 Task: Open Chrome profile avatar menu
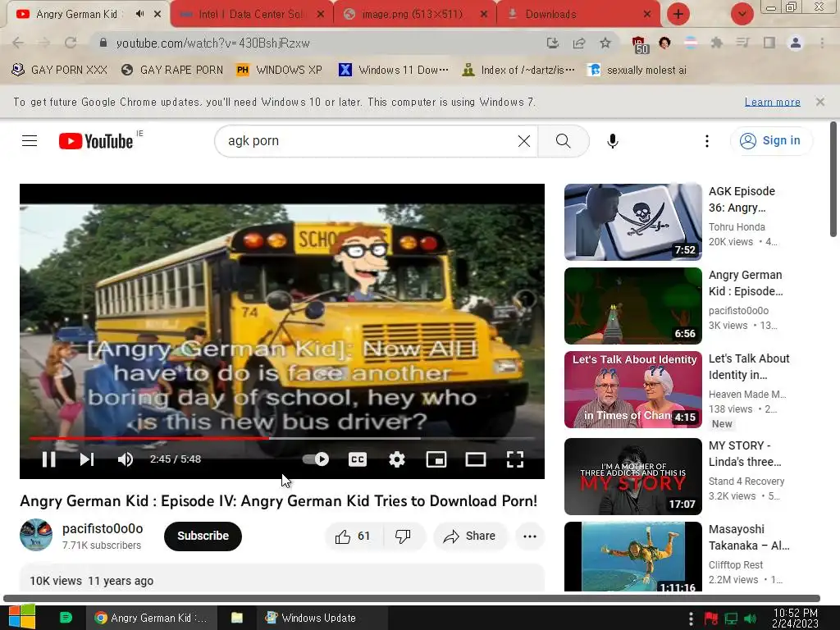796,43
